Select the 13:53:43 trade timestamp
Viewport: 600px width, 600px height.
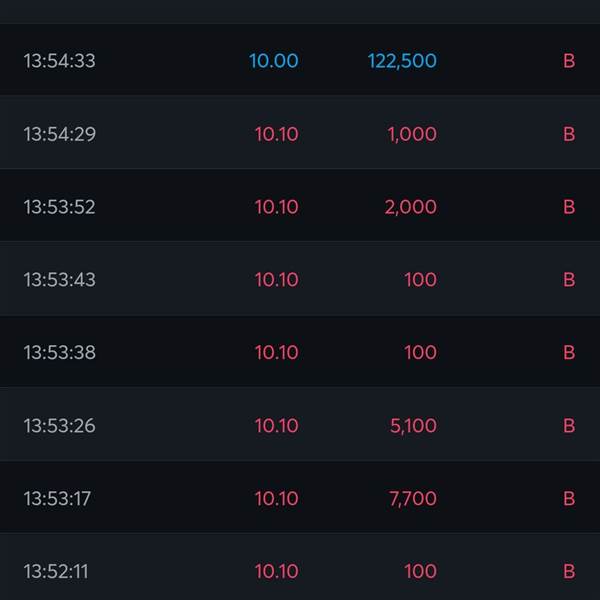tap(60, 280)
